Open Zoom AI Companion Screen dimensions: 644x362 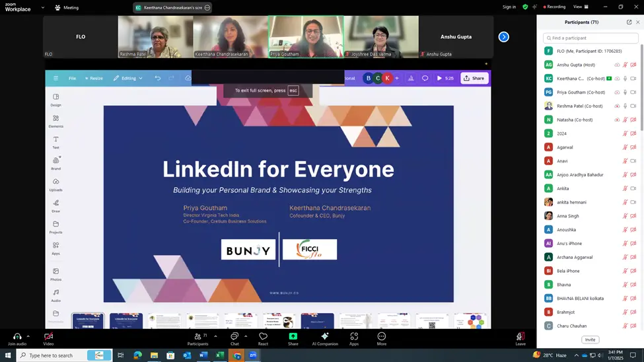click(325, 339)
